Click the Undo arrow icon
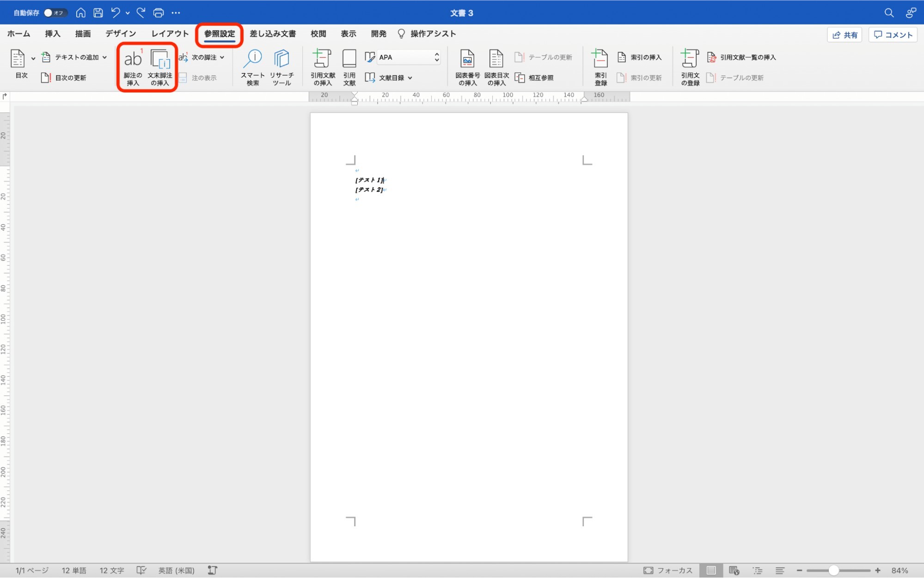 pos(116,12)
